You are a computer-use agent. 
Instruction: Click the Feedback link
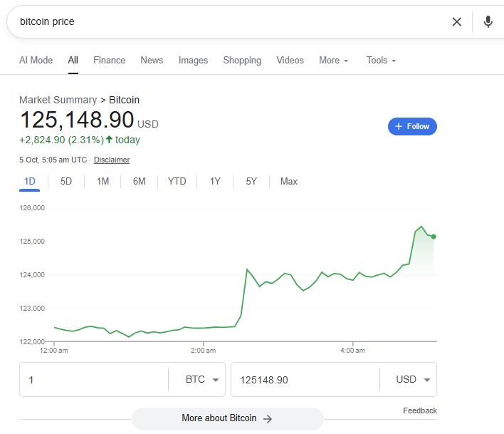pos(420,410)
